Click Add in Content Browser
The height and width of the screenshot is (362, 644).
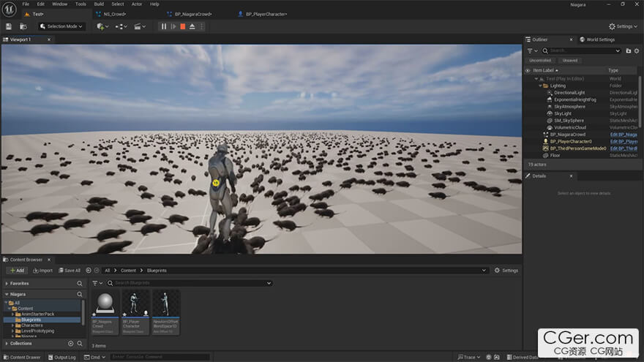[x=17, y=271]
